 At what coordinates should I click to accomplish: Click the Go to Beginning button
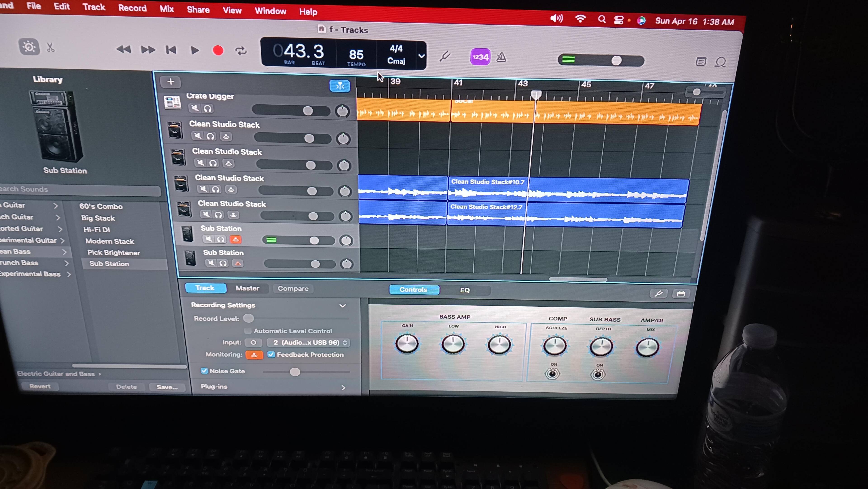click(171, 50)
